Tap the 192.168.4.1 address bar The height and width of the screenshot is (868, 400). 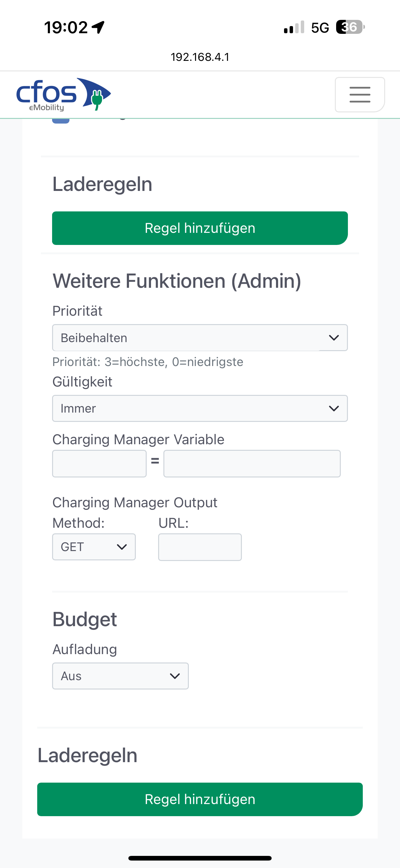coord(200,57)
